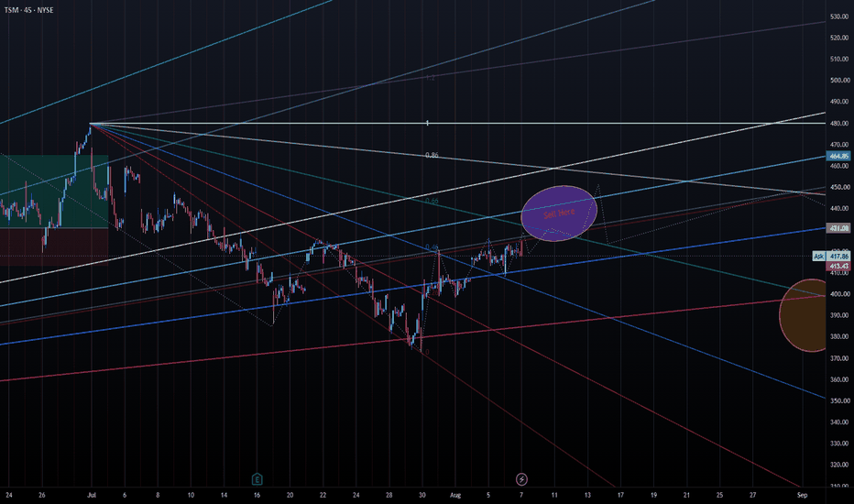Viewport: 854px width, 504px height.
Task: Click the 450.00 price axis label
Action: (x=839, y=188)
